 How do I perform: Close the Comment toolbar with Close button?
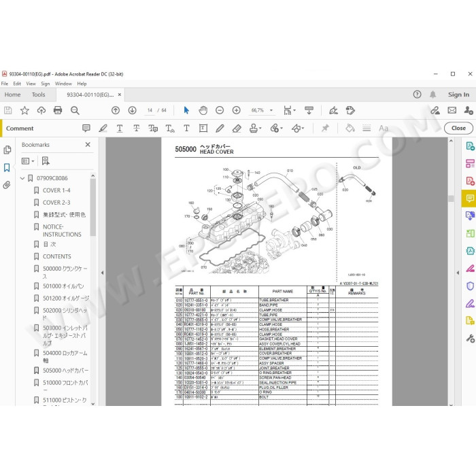(x=458, y=128)
